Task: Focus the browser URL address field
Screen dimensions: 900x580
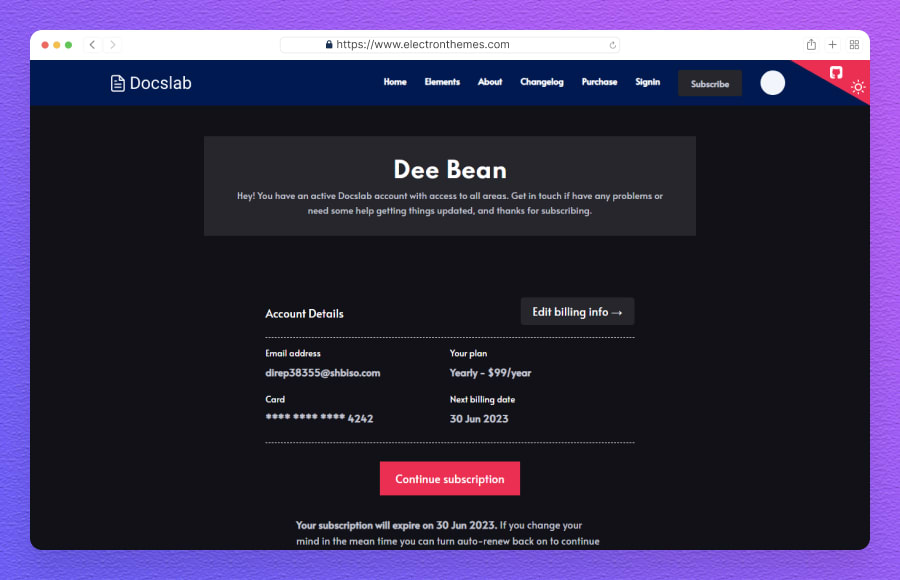Action: pos(450,45)
